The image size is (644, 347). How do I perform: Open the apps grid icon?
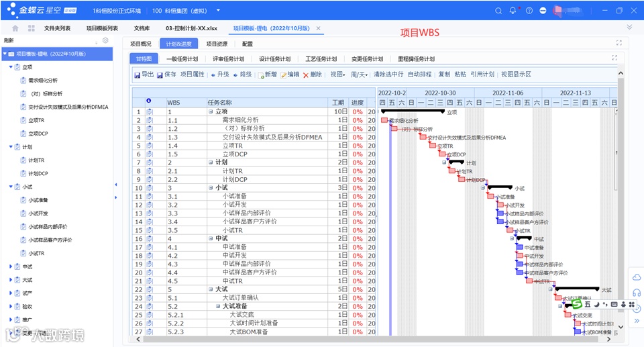click(x=32, y=28)
